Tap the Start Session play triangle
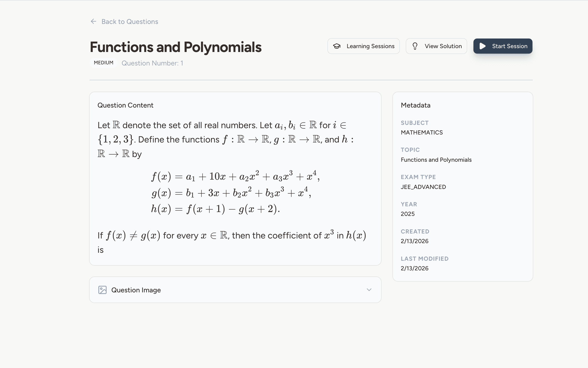Image resolution: width=588 pixels, height=368 pixels. 482,46
